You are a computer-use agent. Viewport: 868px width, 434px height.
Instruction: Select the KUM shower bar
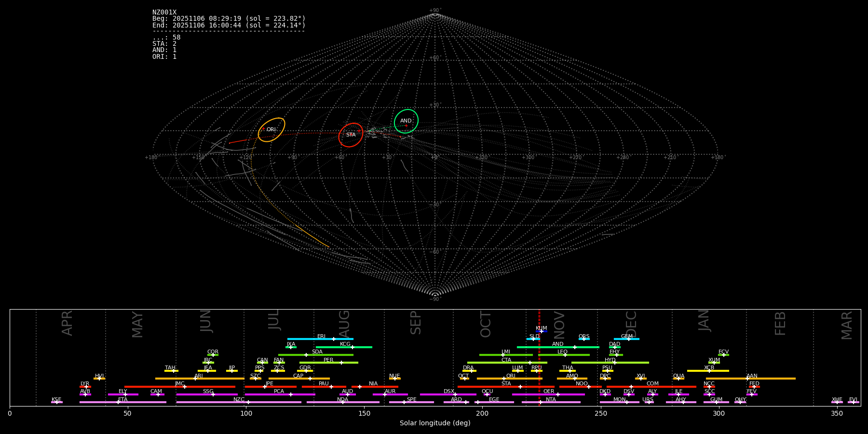542,331
